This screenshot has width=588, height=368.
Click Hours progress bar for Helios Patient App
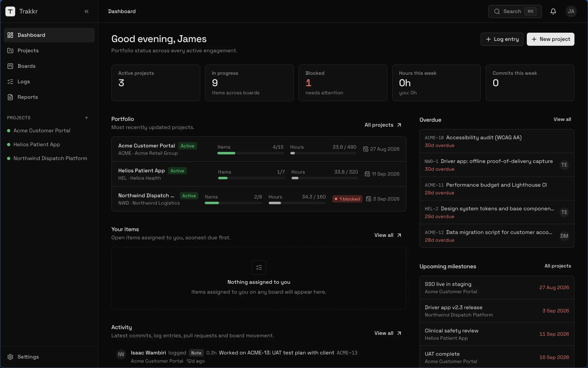[x=325, y=178]
